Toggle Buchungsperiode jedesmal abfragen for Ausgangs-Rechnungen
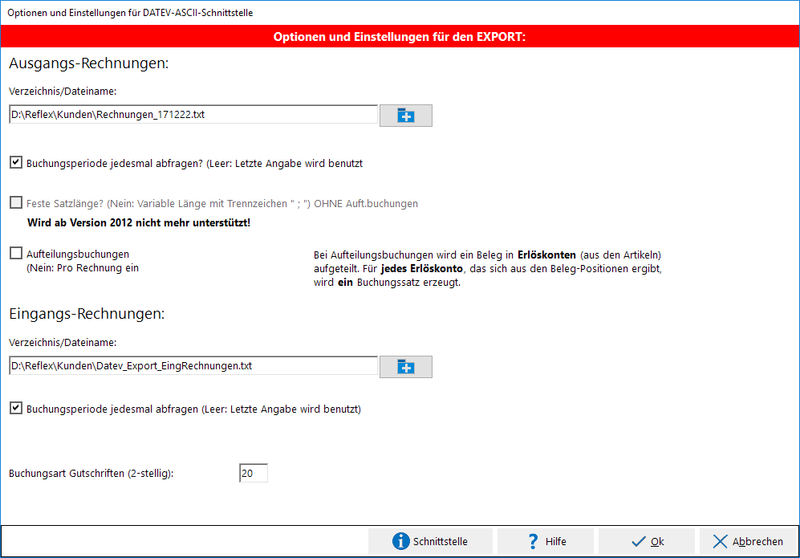The image size is (800, 558). [x=16, y=163]
